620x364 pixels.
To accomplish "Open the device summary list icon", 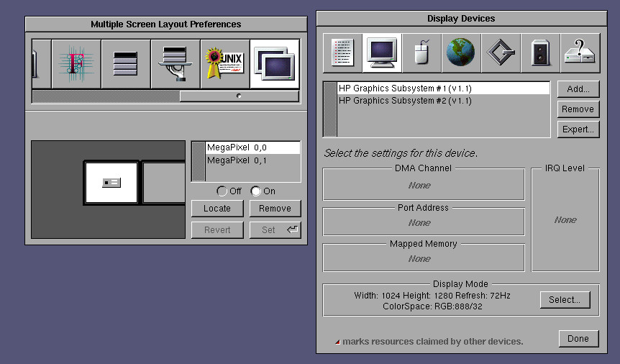I will [342, 53].
